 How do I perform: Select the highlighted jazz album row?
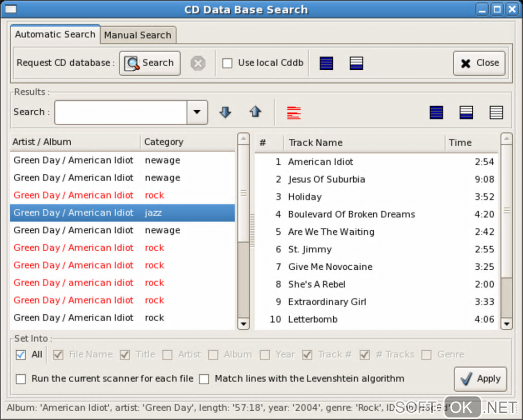(123, 213)
